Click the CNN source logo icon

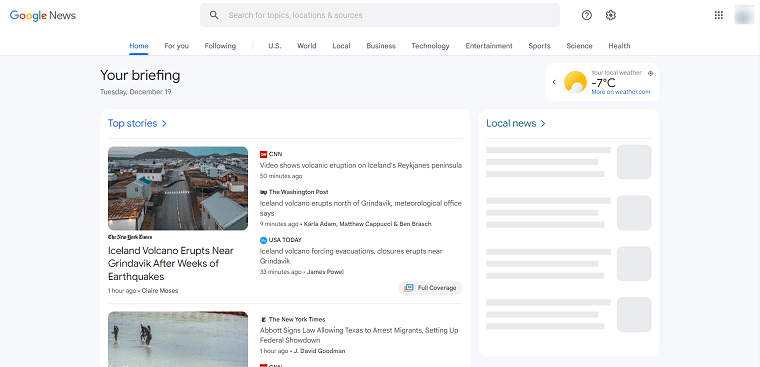click(x=263, y=154)
